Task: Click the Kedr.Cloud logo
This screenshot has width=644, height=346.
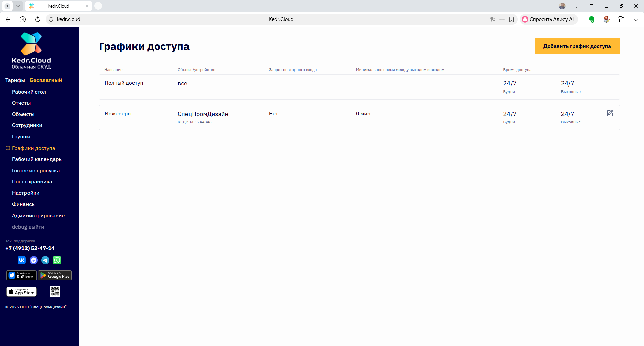Action: [31, 50]
